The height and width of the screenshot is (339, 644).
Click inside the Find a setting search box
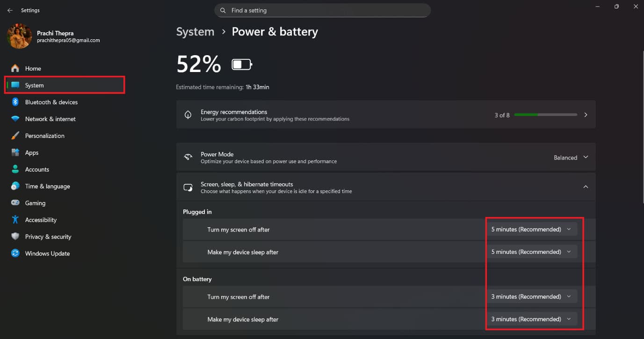point(322,10)
